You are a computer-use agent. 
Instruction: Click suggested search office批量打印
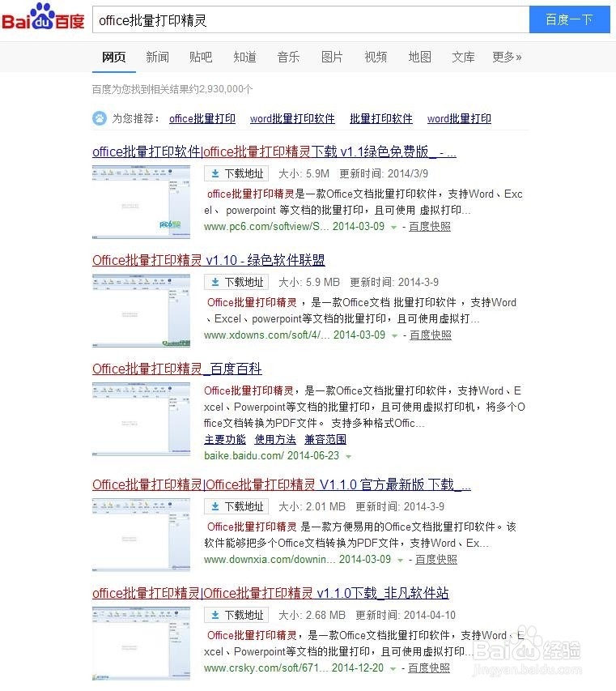point(202,118)
